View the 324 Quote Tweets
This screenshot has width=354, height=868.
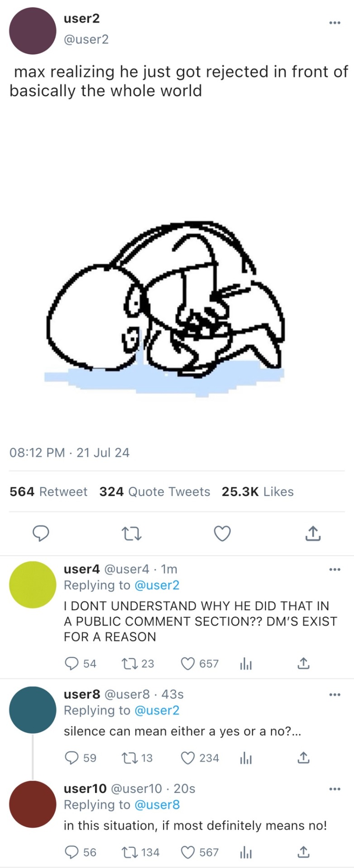coord(155,491)
